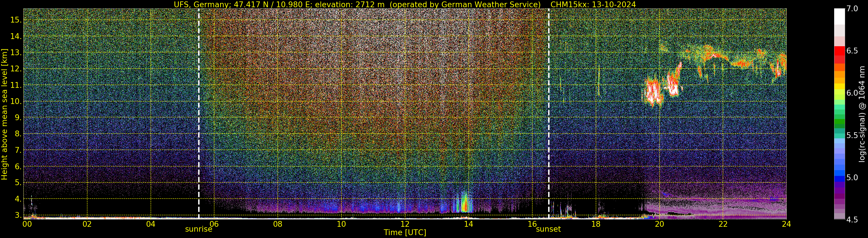Click the time axis tick '04'
This screenshot has width=868, height=238.
coord(151,224)
